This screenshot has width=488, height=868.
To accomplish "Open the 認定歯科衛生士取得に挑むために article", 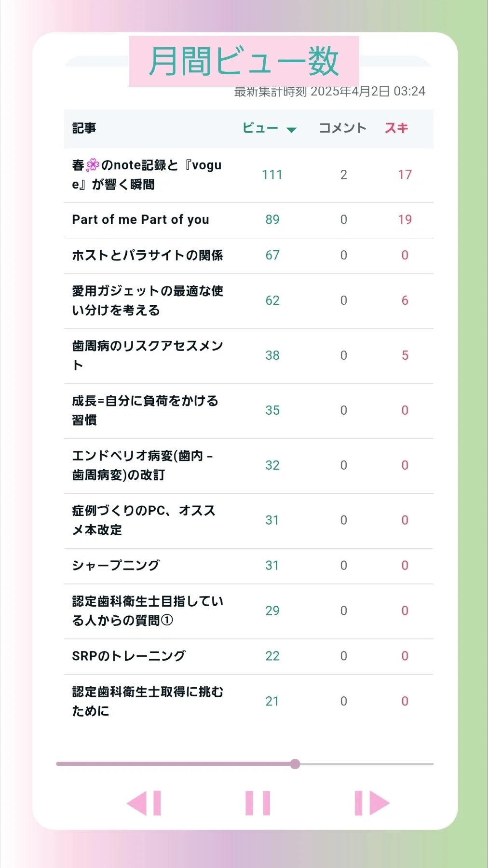I will (x=148, y=702).
